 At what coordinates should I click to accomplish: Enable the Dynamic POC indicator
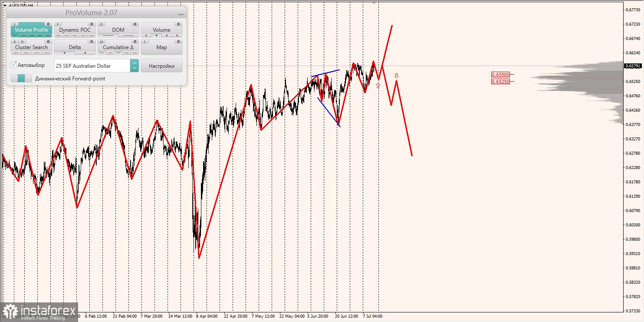coord(75,30)
